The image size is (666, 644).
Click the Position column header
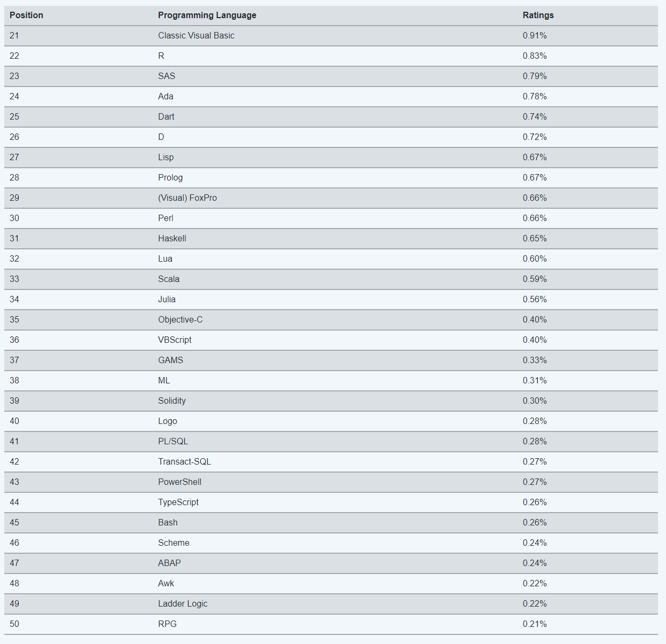pos(26,15)
